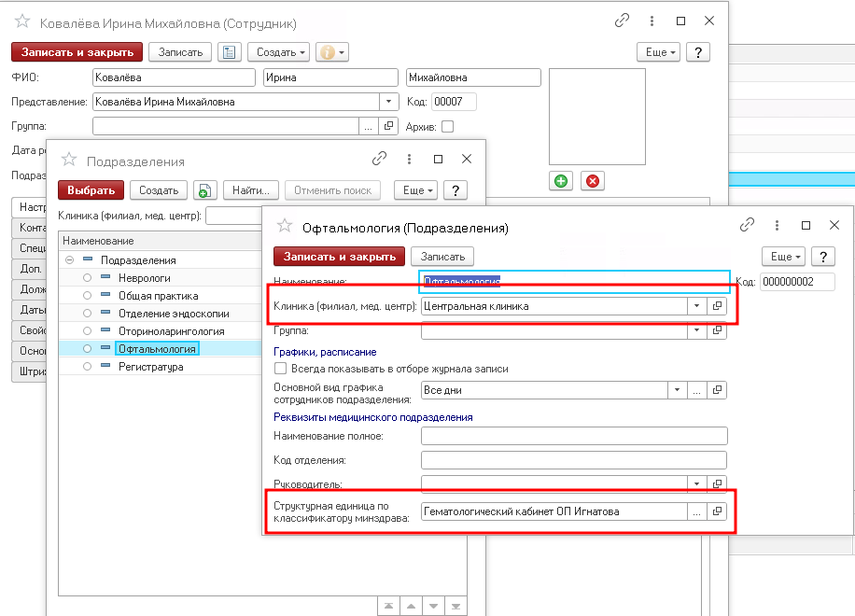Image resolution: width=855 pixels, height=616 pixels.
Task: Select Отделение эндоскопии row
Action: click(x=161, y=314)
